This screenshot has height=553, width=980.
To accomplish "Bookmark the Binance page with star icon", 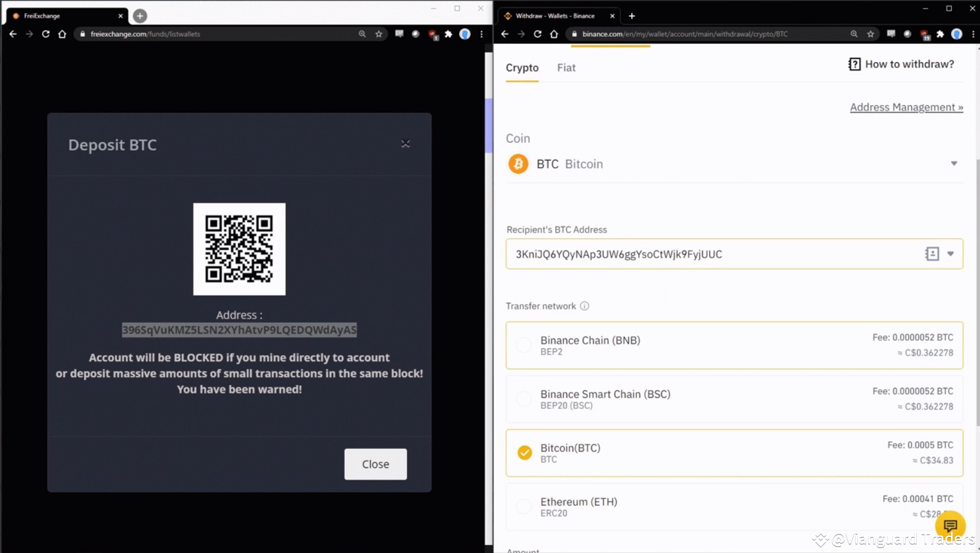I will [x=871, y=34].
